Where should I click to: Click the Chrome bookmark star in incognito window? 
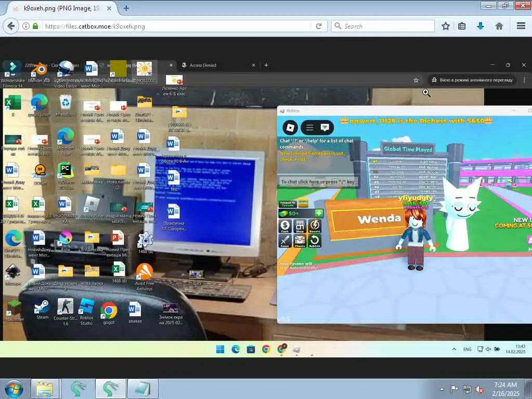(416, 80)
